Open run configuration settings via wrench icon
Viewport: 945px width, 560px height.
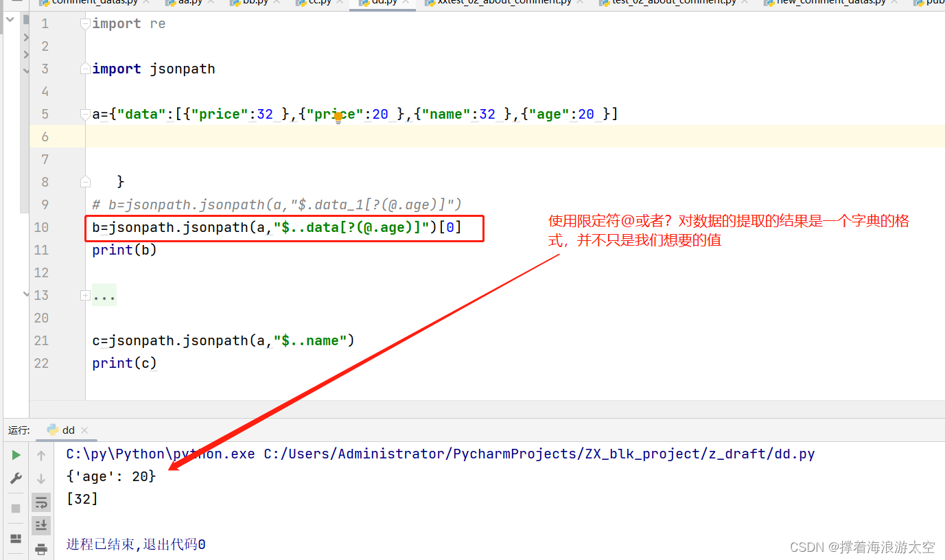click(15, 478)
